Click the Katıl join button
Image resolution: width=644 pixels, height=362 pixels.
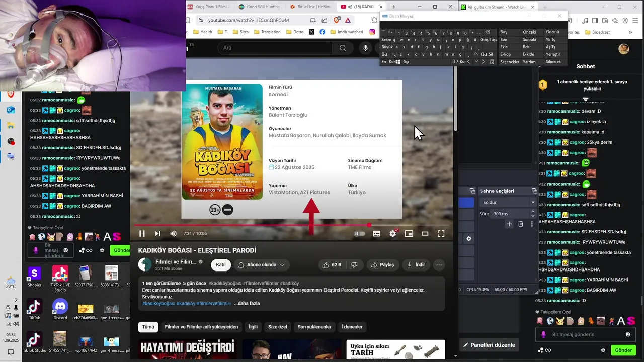[221, 265]
